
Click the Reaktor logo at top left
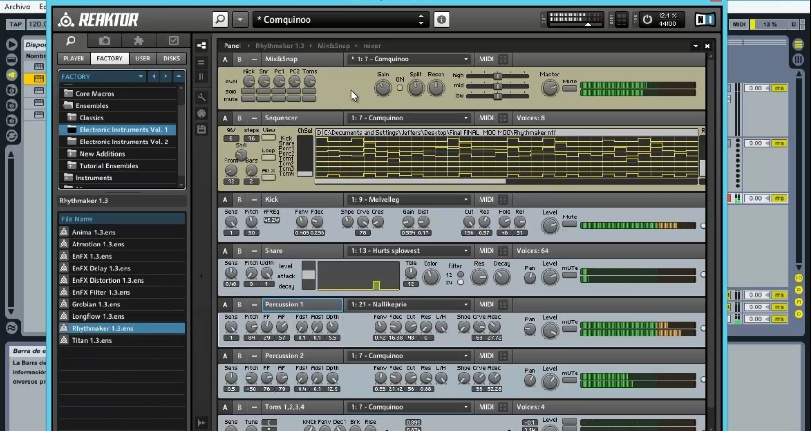tap(98, 20)
